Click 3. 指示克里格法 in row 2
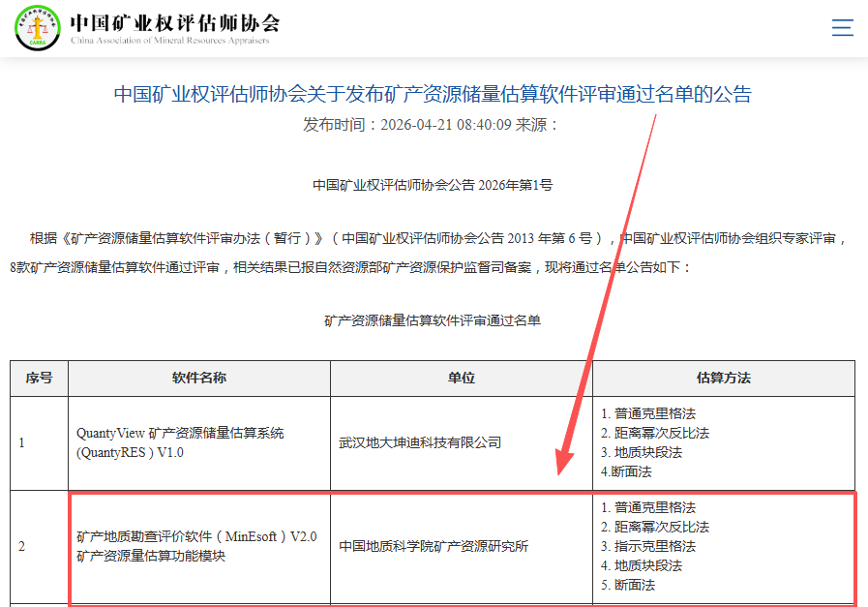This screenshot has height=607, width=868. 647,547
